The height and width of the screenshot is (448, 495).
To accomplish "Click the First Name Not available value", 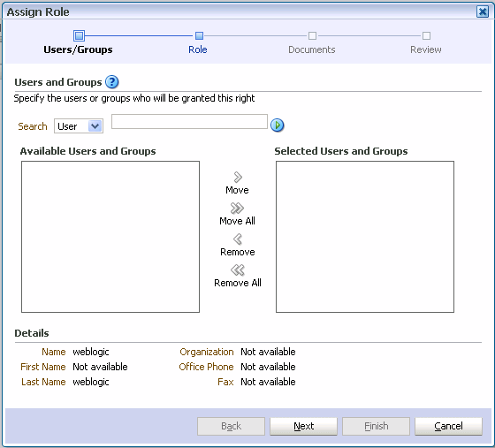I will pos(100,367).
